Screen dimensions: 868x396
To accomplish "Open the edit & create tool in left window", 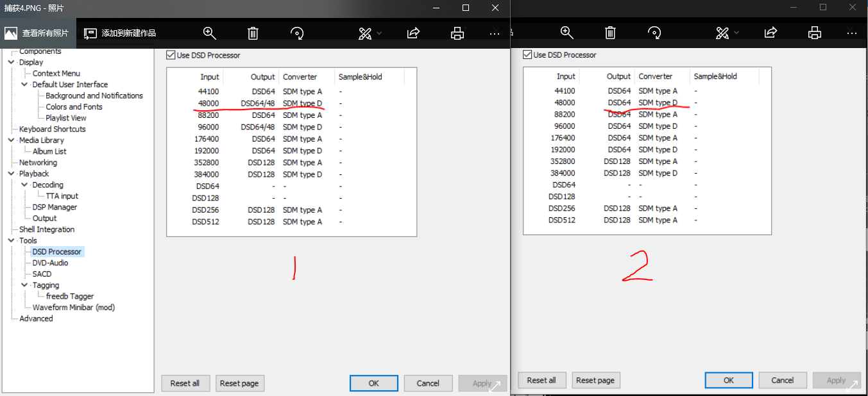I will (x=365, y=33).
